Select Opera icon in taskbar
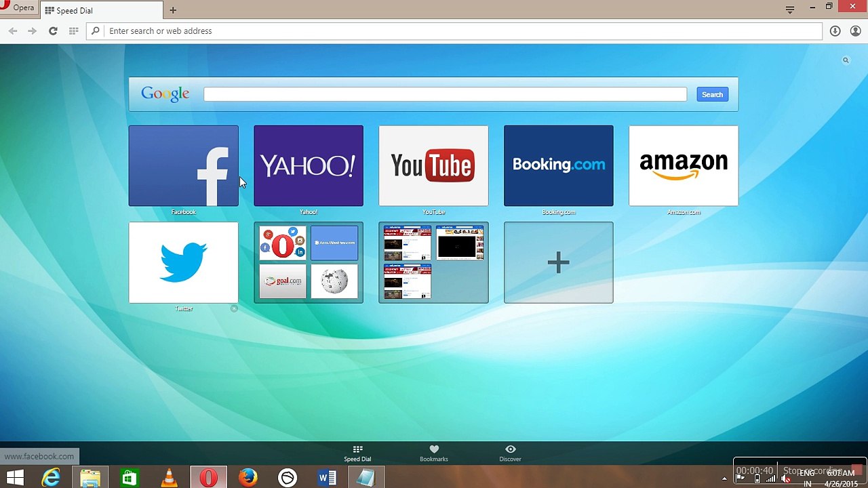The image size is (868, 488). pos(208,478)
